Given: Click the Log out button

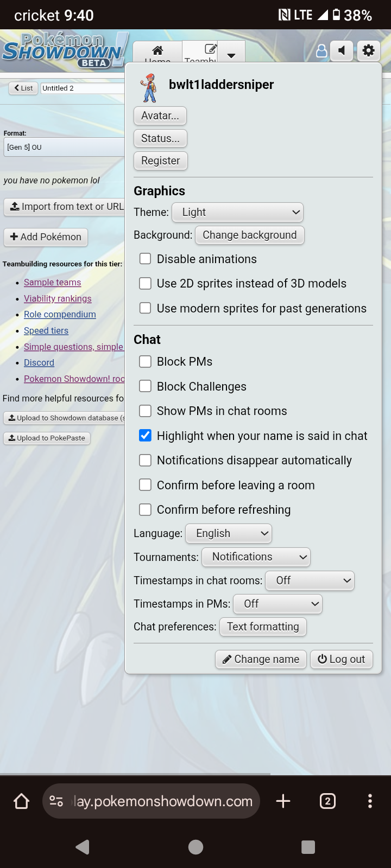Looking at the screenshot, I should point(342,659).
